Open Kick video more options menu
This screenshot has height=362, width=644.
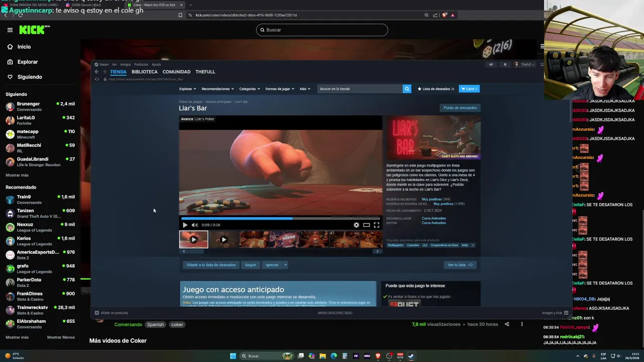[522, 324]
